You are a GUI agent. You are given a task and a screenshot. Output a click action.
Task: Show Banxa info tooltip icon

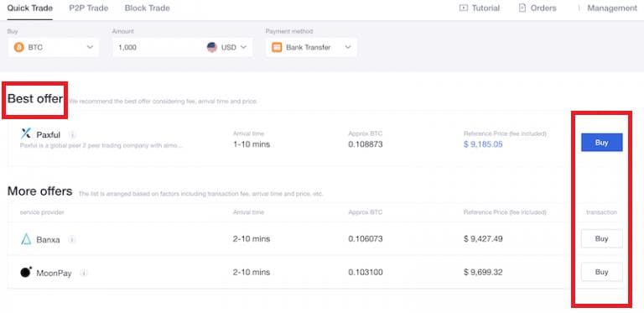(x=72, y=239)
